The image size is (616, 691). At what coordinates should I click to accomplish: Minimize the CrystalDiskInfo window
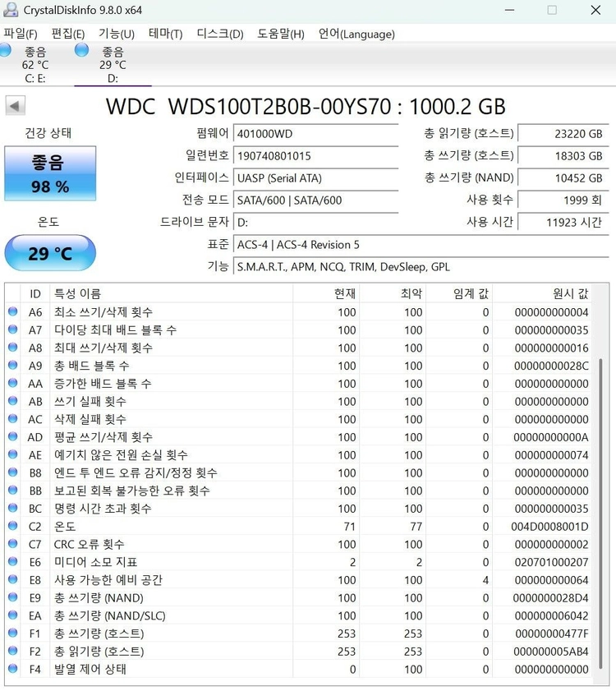click(510, 10)
